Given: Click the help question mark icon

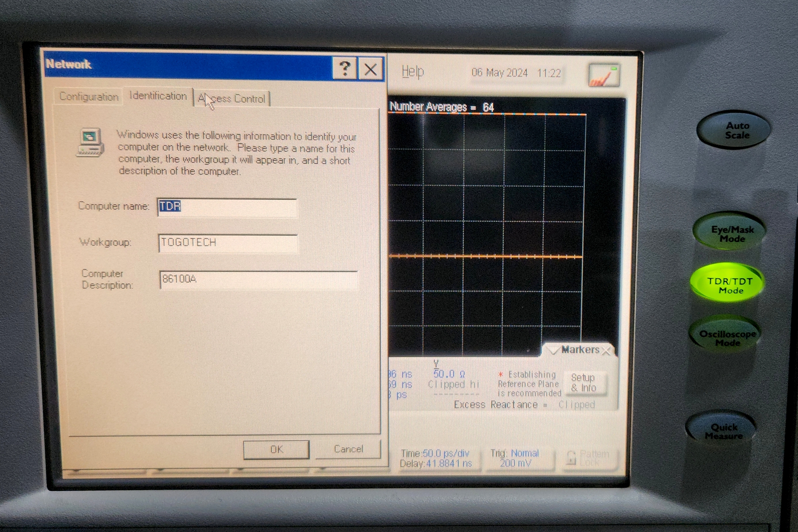Looking at the screenshot, I should click(345, 69).
